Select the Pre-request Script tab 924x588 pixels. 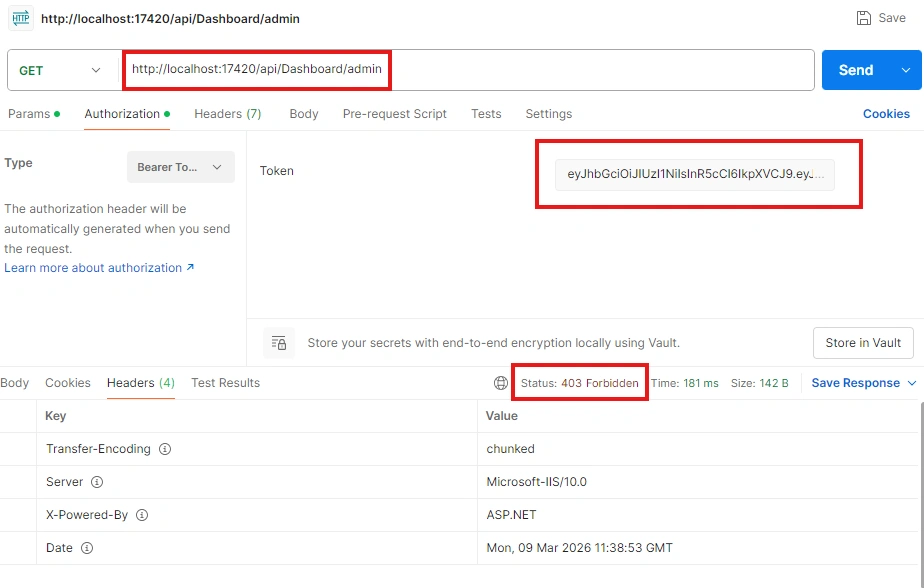[394, 114]
